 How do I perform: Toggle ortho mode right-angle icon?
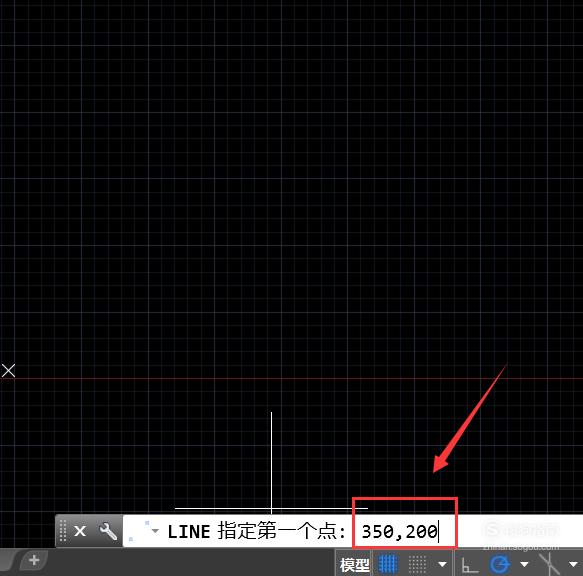[x=469, y=565]
